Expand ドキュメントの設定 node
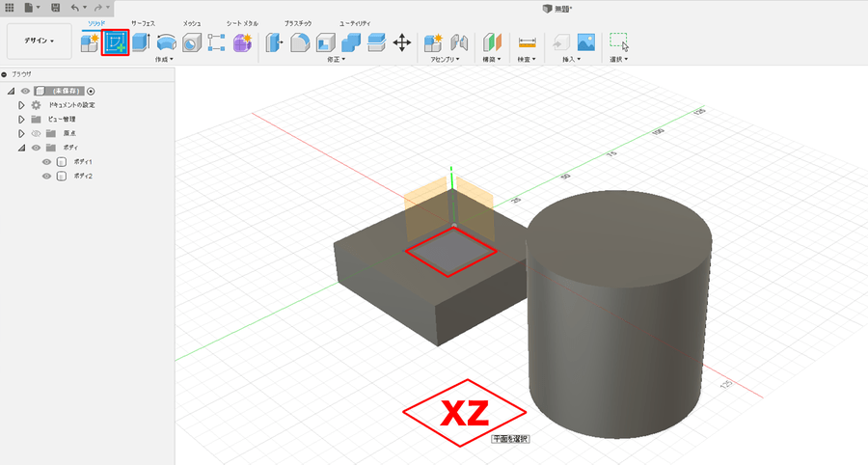This screenshot has width=868, height=465. tap(21, 105)
